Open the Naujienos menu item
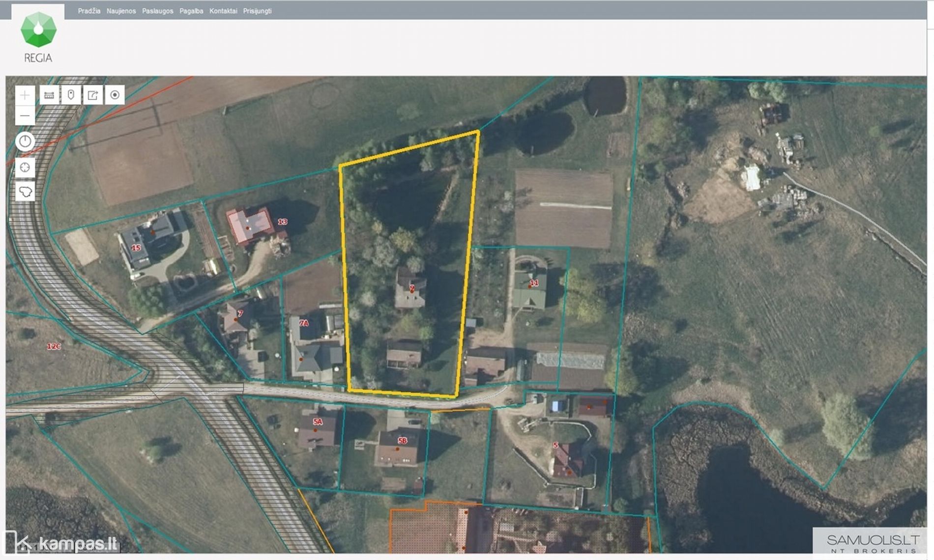The width and height of the screenshot is (934, 560). pos(121,11)
